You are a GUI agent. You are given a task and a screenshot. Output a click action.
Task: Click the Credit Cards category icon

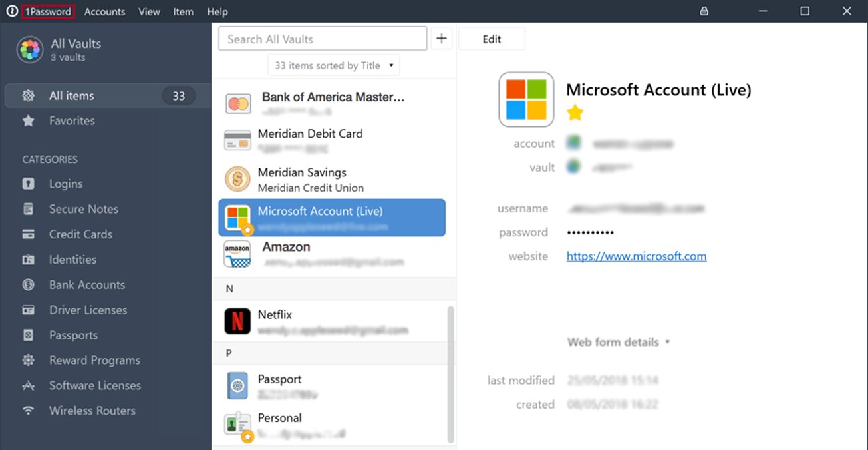coord(28,234)
